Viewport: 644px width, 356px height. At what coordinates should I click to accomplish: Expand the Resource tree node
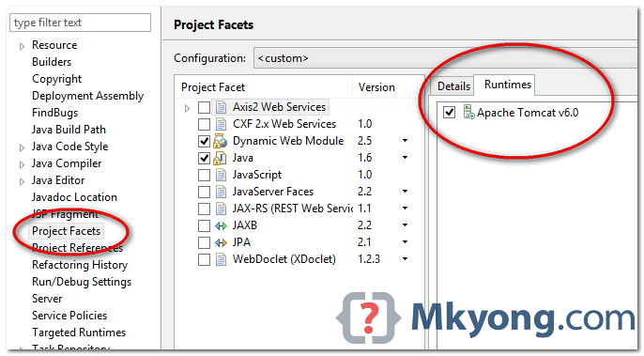click(22, 46)
